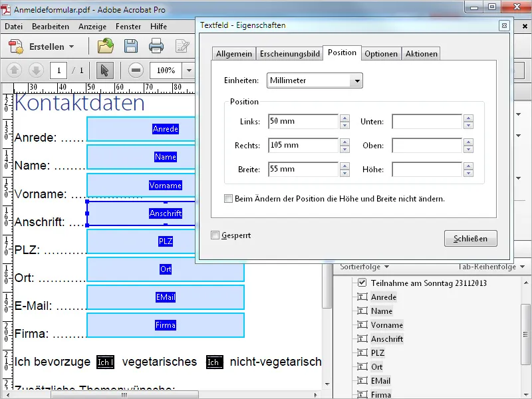This screenshot has width=532, height=399.
Task: Decrease the Rechts value with down arrow
Action: (x=344, y=149)
